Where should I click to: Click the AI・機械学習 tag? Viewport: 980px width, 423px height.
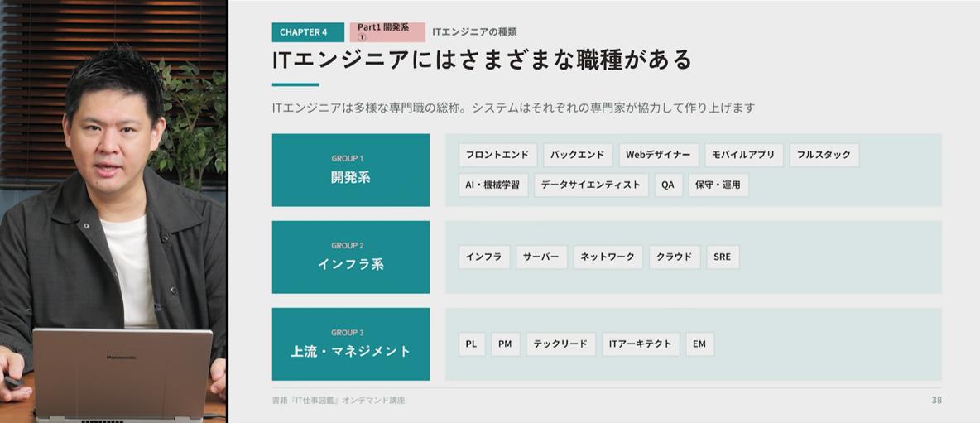point(493,185)
